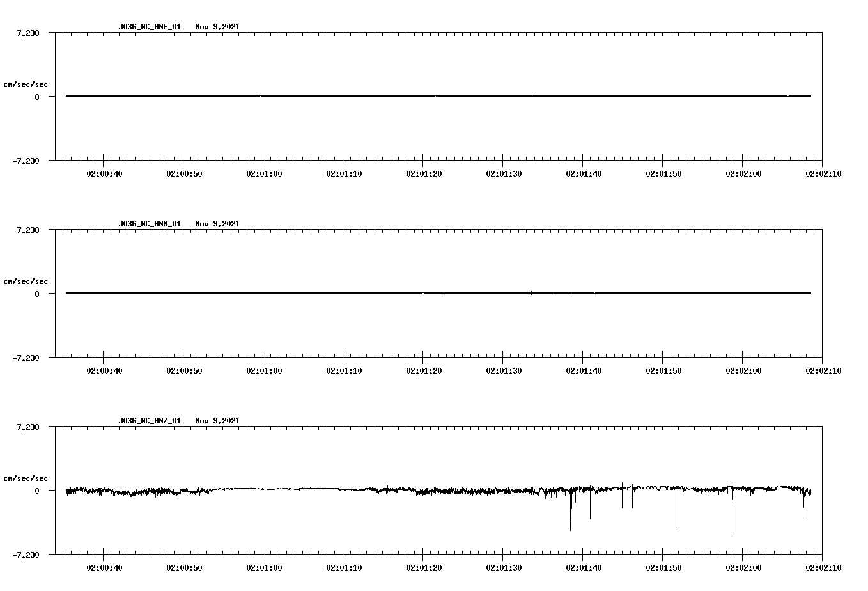The width and height of the screenshot is (868, 591).
Task: Click the 02:00:40 tick on HNZ plot
Action: (104, 567)
